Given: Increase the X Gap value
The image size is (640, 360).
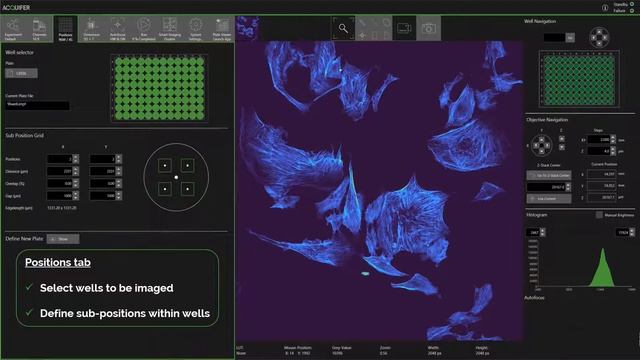Looking at the screenshot, I should point(76,193).
